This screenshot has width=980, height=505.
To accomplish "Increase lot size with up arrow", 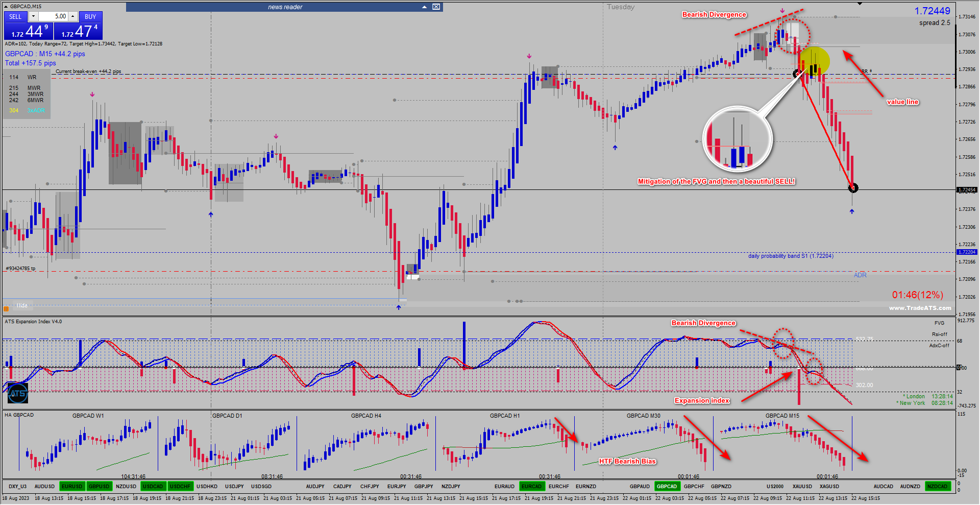I will (x=72, y=16).
